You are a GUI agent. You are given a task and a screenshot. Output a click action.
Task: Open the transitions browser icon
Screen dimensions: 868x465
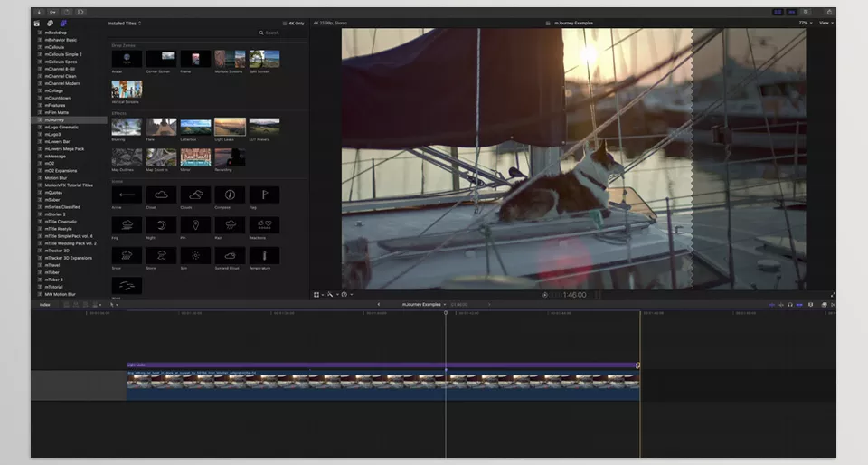833,305
